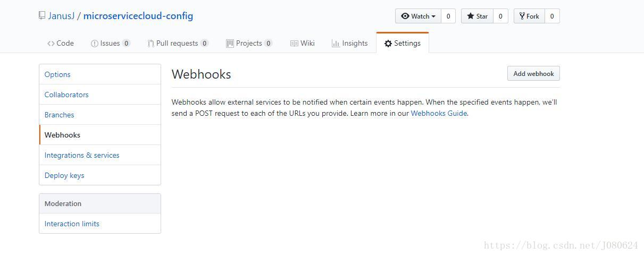Star this repository
The height and width of the screenshot is (256, 644).
pyautogui.click(x=478, y=16)
